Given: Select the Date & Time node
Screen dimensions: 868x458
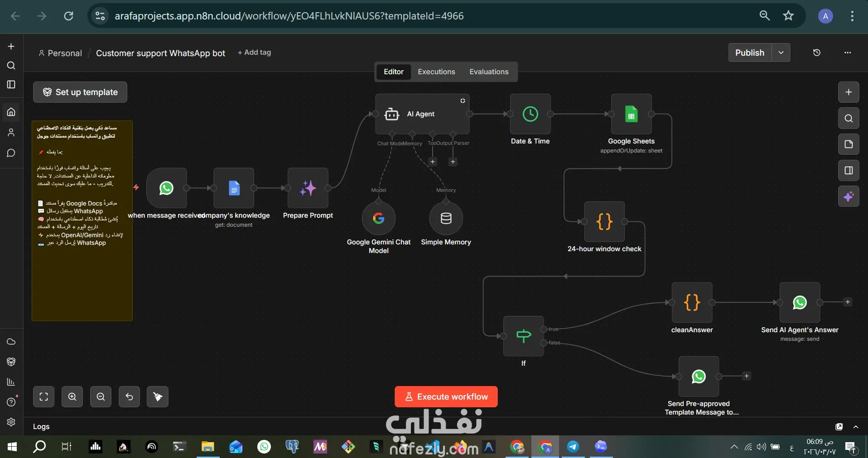Looking at the screenshot, I should coord(530,114).
